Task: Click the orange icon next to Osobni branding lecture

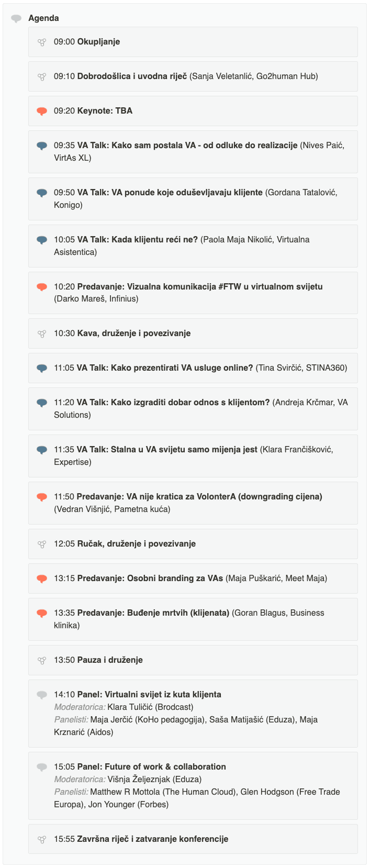Action: pyautogui.click(x=42, y=578)
